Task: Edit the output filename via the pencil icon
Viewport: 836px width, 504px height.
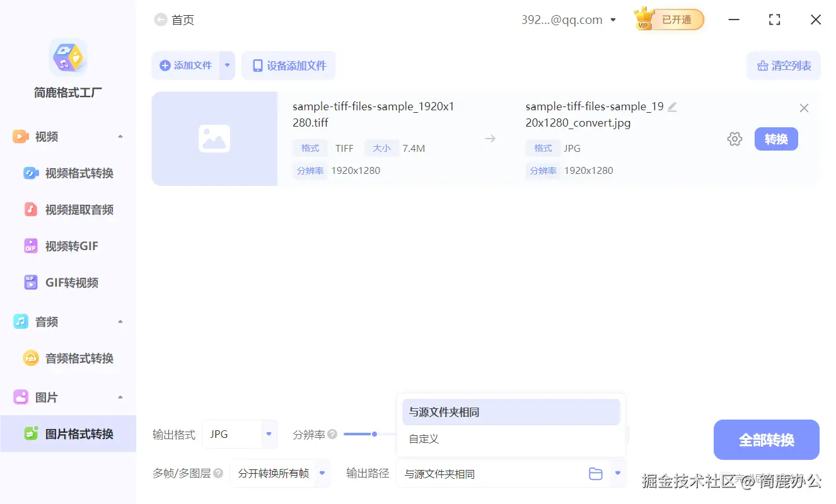Action: pos(673,106)
